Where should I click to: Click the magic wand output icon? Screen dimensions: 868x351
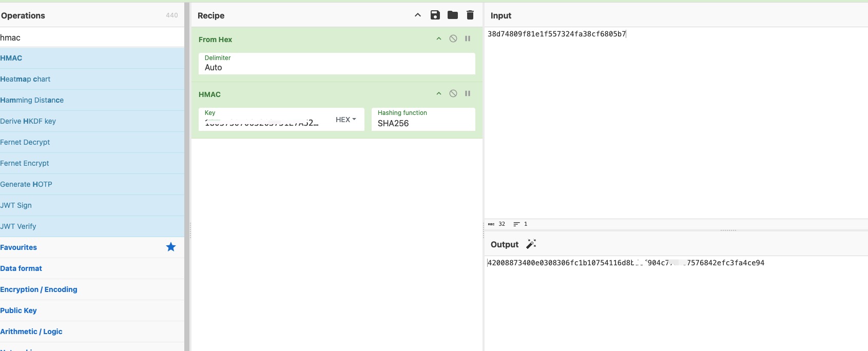[x=531, y=244]
